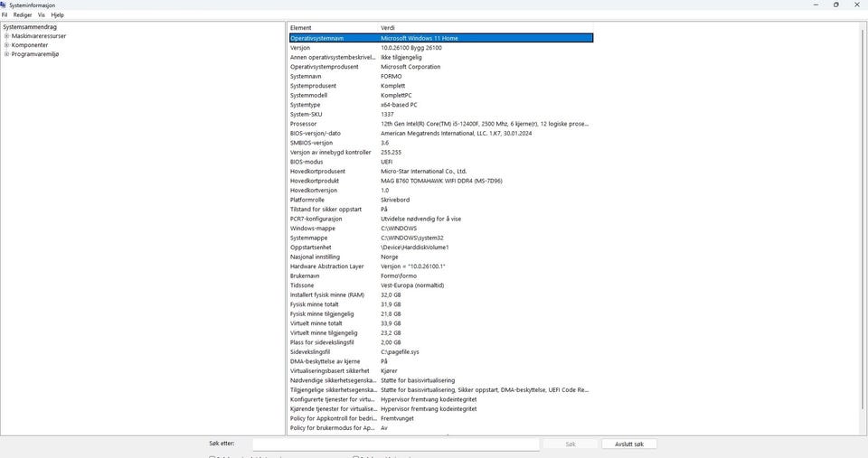Open the Fil menu
The image size is (868, 458).
(x=5, y=15)
